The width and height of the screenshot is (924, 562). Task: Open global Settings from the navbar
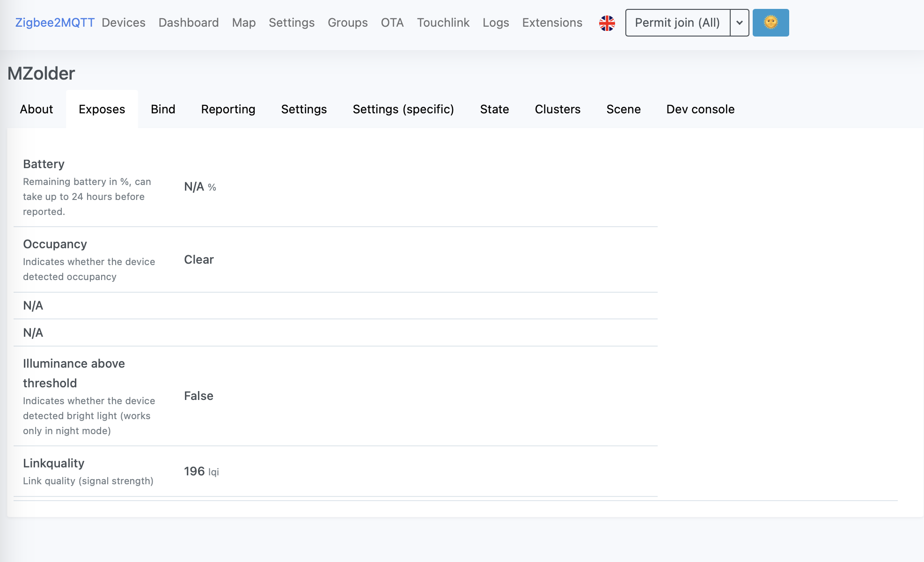(x=291, y=22)
